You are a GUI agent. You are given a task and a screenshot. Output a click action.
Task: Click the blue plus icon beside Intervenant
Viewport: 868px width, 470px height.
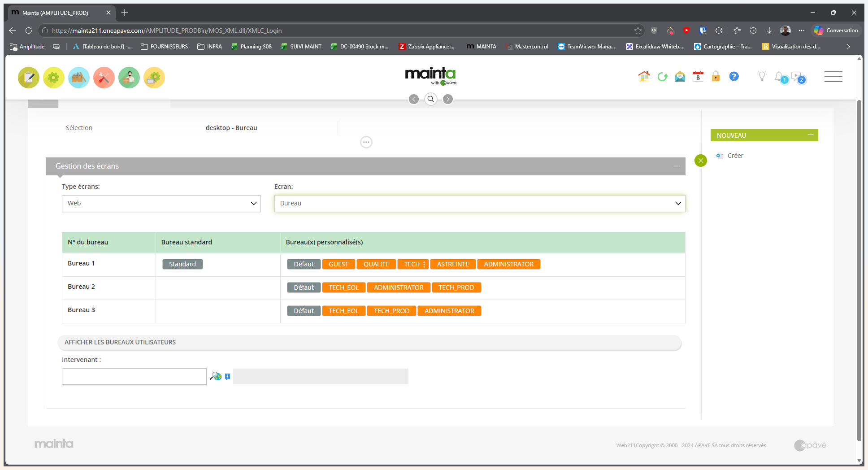click(228, 377)
